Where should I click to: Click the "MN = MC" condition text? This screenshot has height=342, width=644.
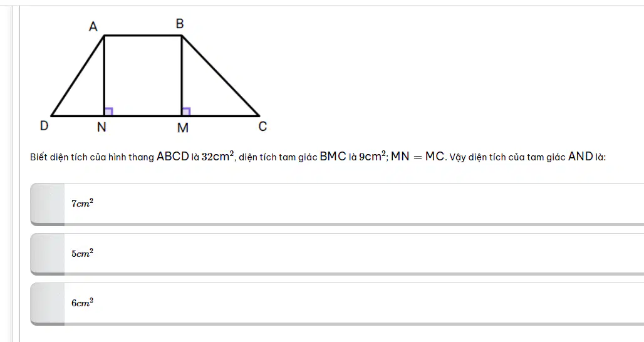tap(418, 157)
